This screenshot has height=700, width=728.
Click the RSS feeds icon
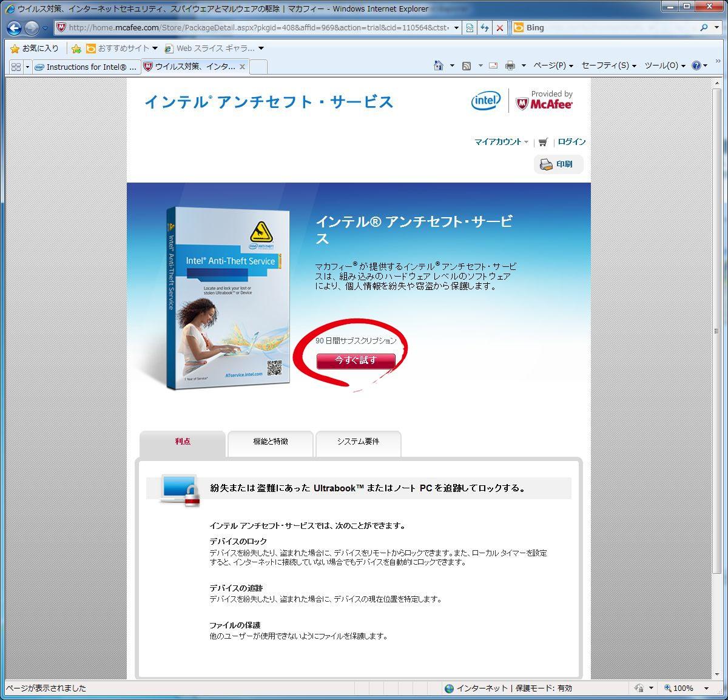pyautogui.click(x=467, y=66)
